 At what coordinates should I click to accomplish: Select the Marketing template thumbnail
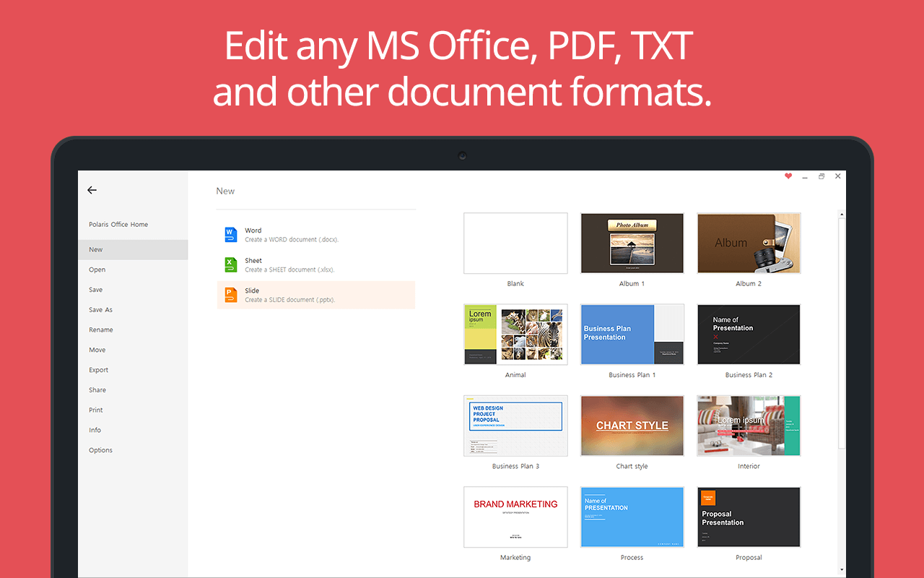click(515, 517)
